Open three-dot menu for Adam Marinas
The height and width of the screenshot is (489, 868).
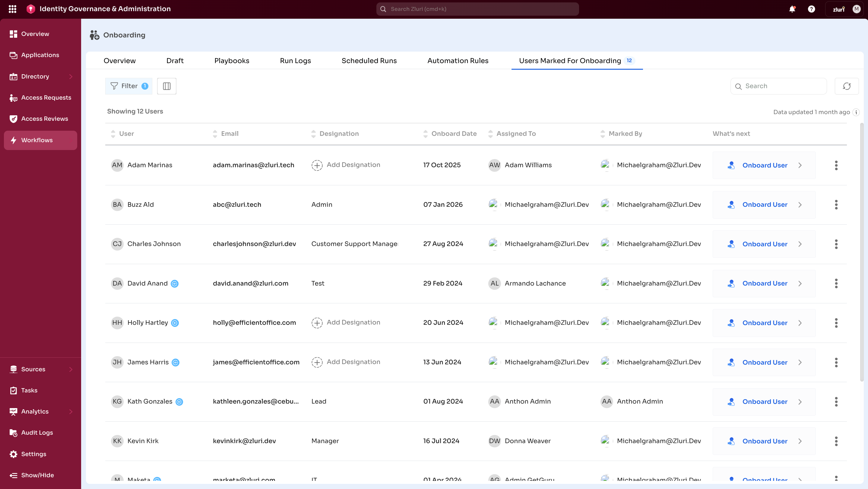point(836,165)
